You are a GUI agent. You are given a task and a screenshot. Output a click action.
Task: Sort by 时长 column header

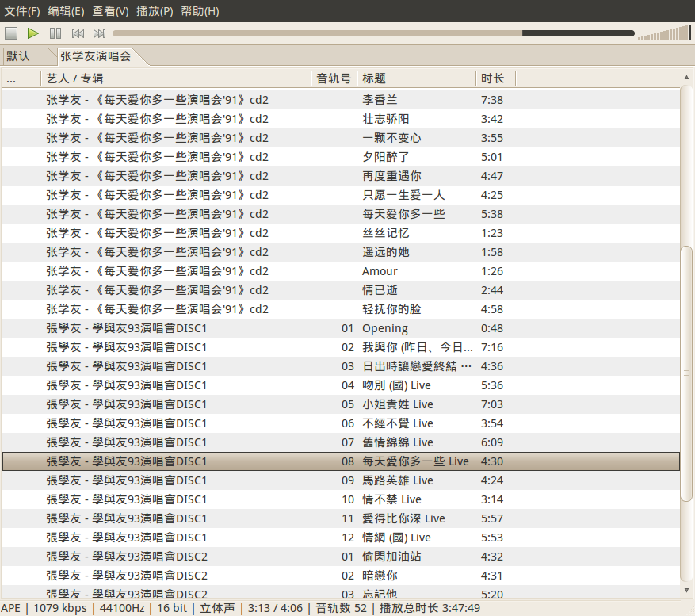pyautogui.click(x=496, y=78)
